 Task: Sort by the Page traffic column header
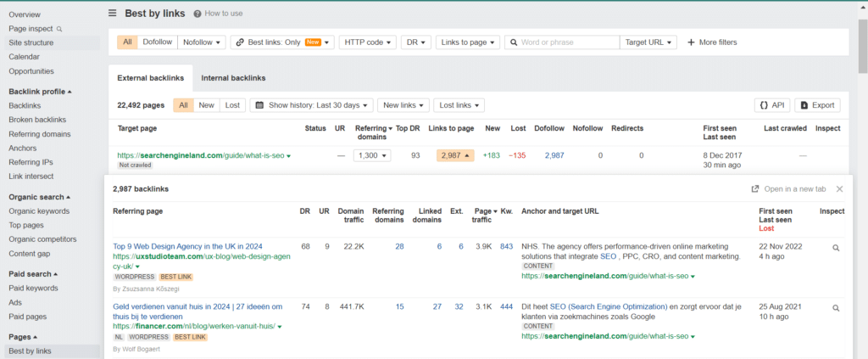click(x=482, y=216)
